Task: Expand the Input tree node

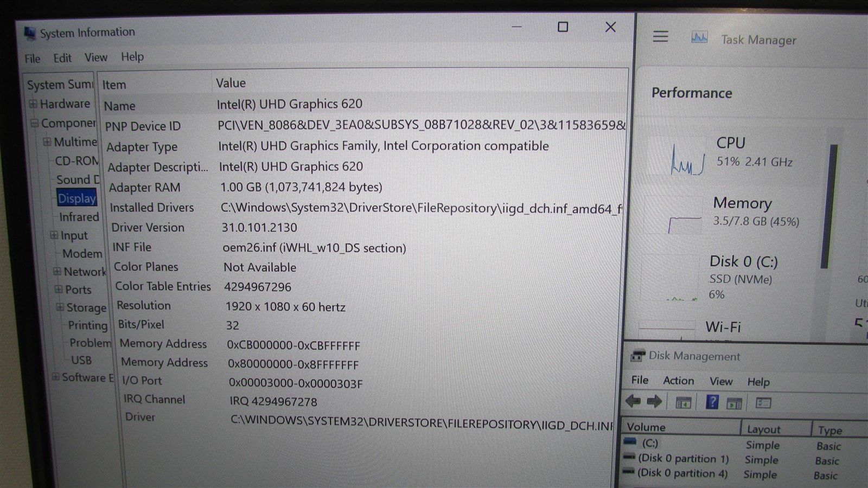Action: pyautogui.click(x=54, y=235)
